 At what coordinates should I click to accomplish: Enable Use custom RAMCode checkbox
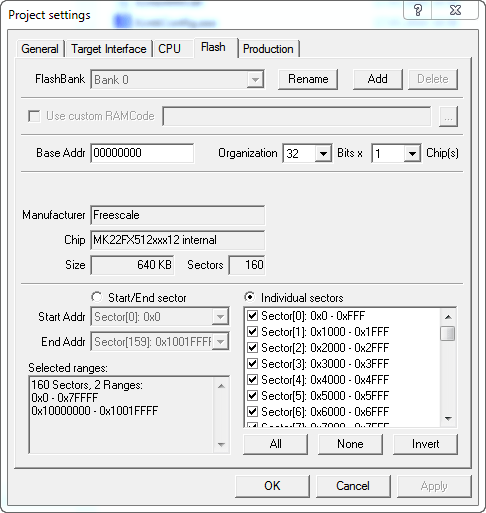click(x=34, y=116)
